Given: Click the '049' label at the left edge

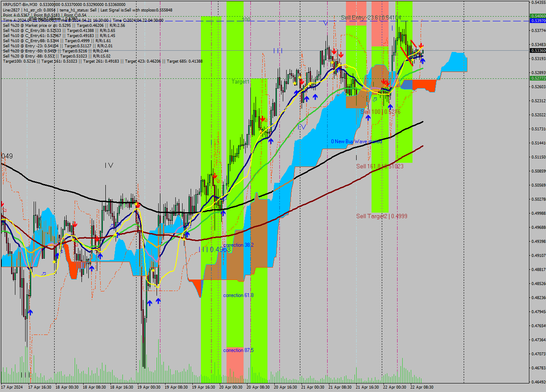Looking at the screenshot, I should click(x=7, y=156).
